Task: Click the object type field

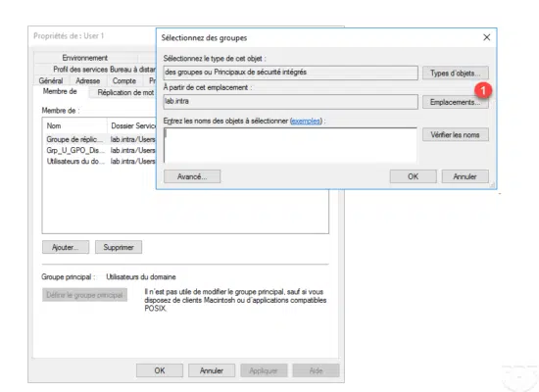Action: [x=290, y=73]
